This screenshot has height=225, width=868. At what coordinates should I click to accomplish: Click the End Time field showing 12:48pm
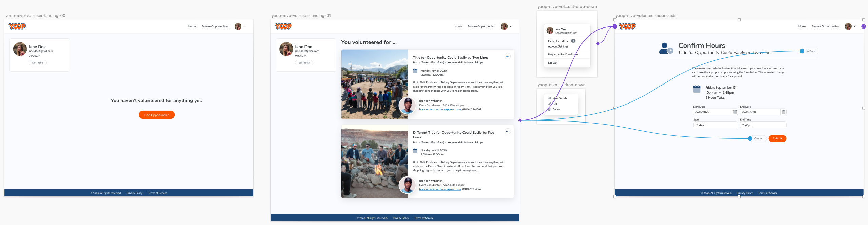coord(763,125)
